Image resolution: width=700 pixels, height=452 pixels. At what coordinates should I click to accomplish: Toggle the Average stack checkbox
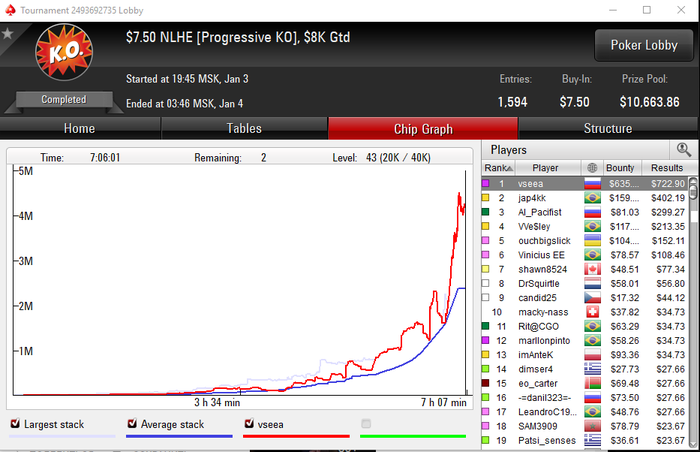[132, 423]
